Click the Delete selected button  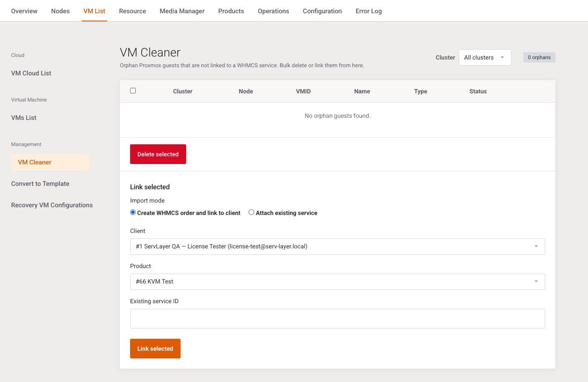coord(158,154)
